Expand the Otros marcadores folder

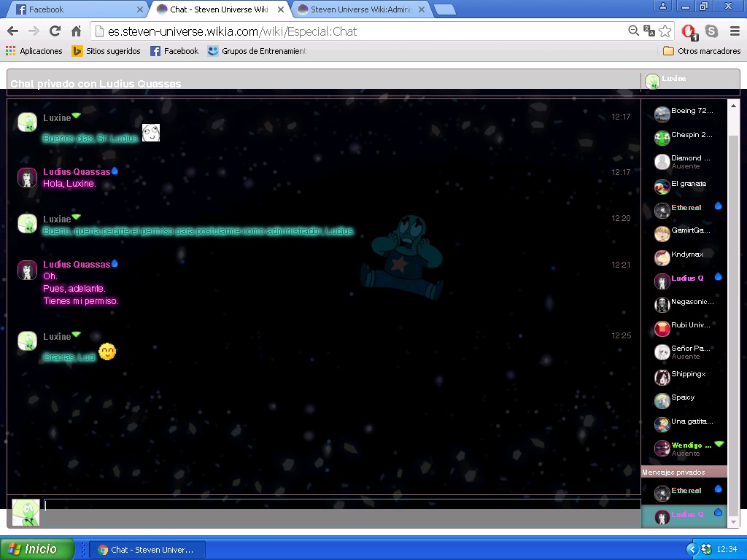[x=701, y=51]
